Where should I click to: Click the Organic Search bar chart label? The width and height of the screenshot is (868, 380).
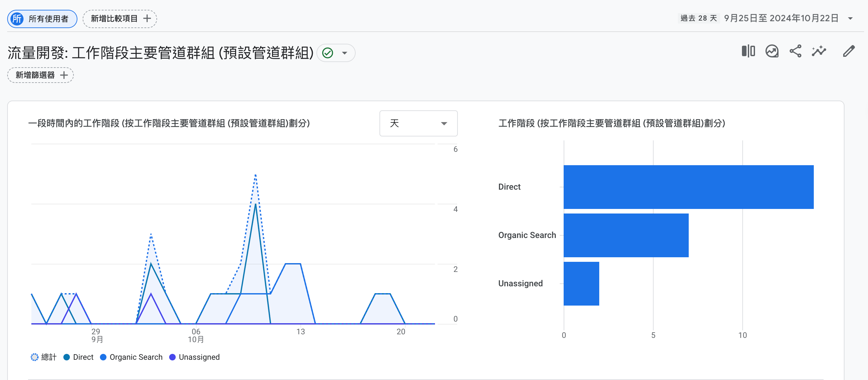(527, 235)
